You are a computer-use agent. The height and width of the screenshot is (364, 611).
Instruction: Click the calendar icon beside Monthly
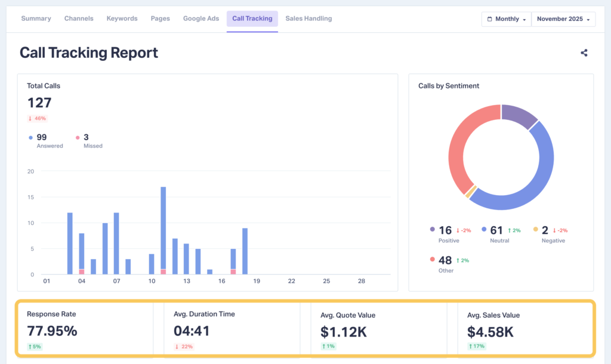(490, 18)
